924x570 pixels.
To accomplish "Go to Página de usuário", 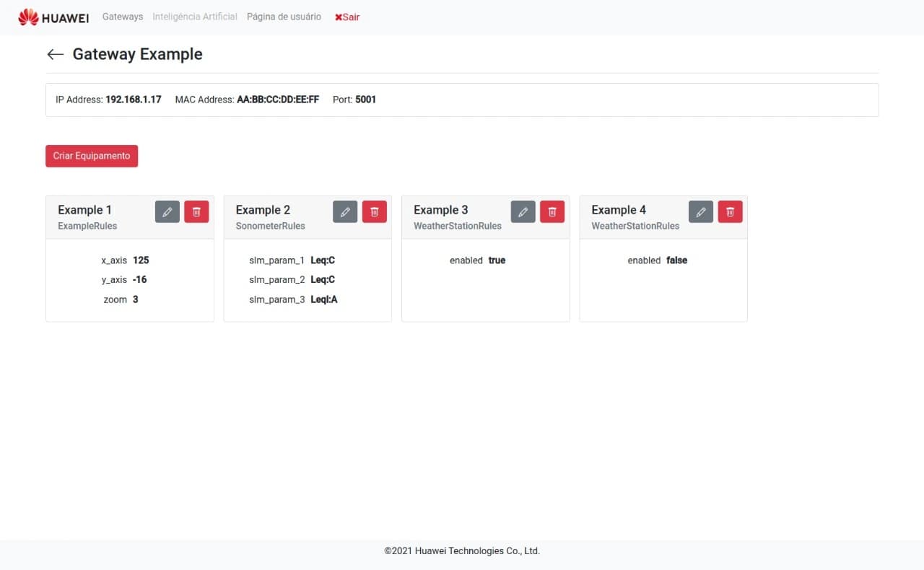I will (x=284, y=17).
